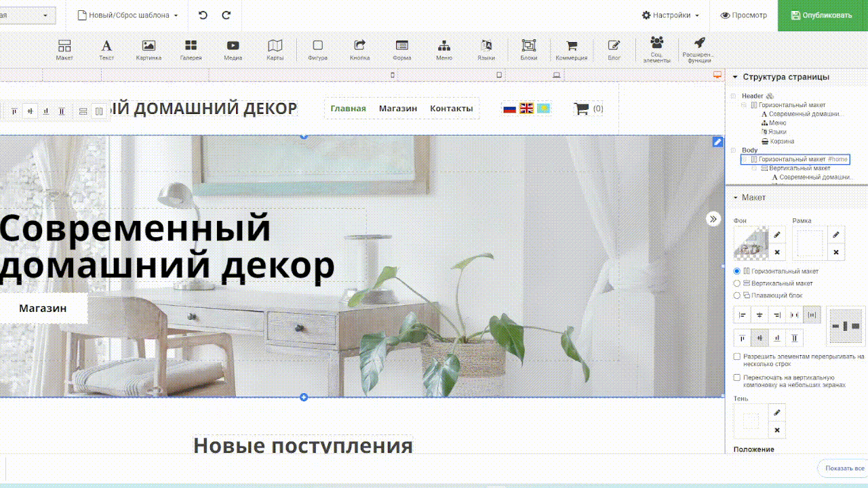Open the Settings dropdown menu
The height and width of the screenshot is (488, 868).
[671, 15]
